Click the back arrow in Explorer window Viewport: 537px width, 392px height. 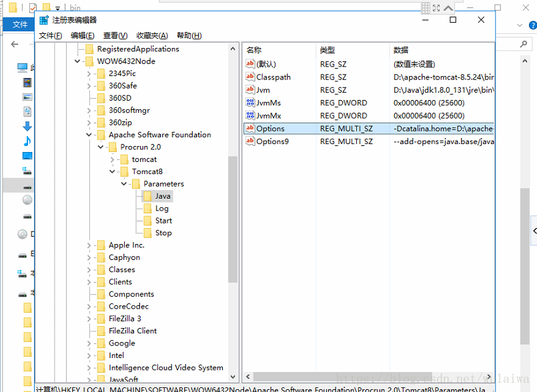coord(15,44)
